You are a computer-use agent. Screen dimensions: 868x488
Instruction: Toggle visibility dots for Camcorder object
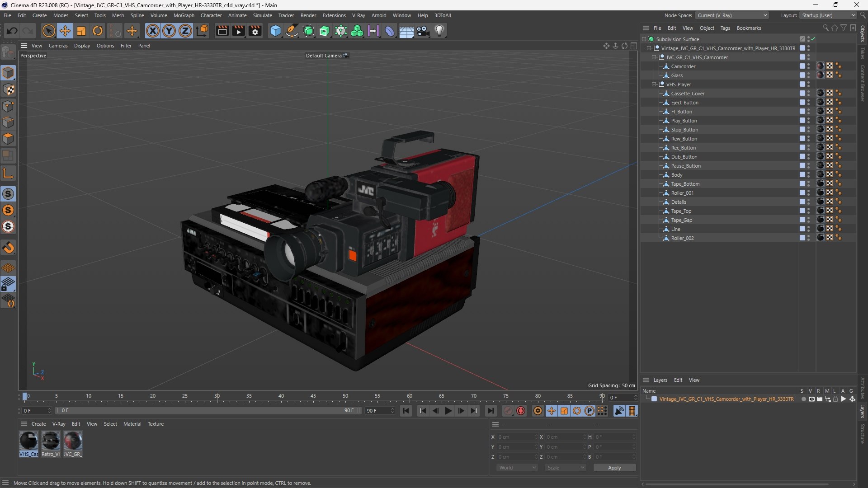point(808,66)
